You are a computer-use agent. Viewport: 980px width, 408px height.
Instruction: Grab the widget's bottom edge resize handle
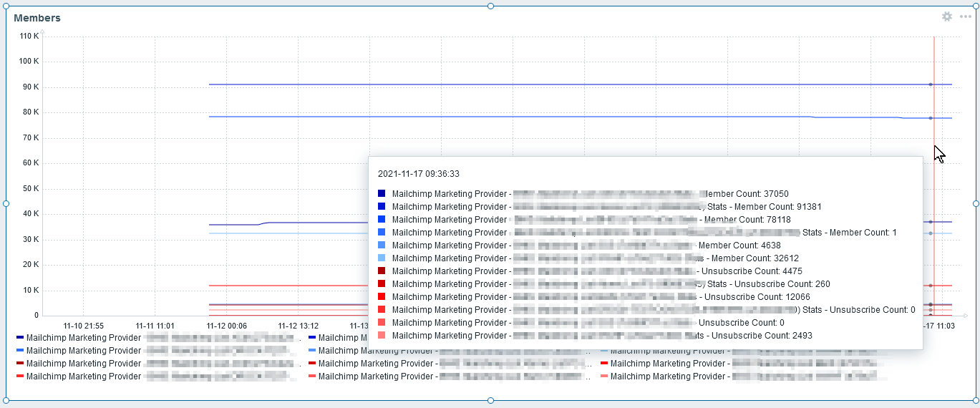[x=490, y=401]
